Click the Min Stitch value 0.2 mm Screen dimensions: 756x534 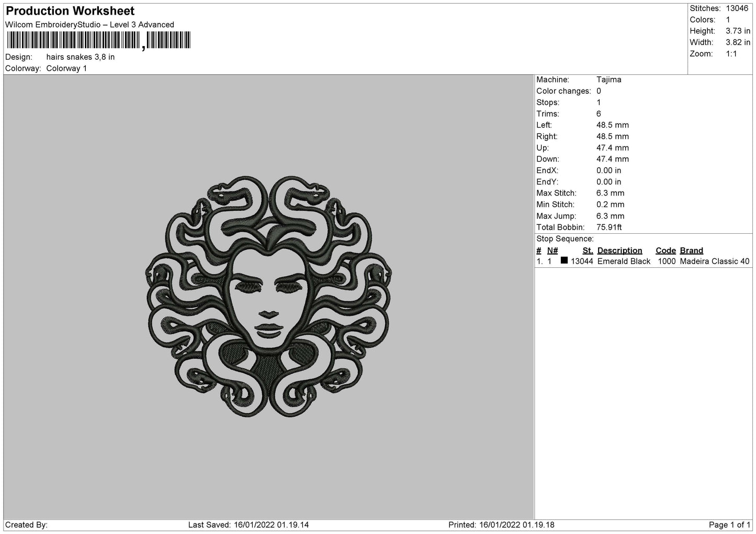(x=611, y=204)
